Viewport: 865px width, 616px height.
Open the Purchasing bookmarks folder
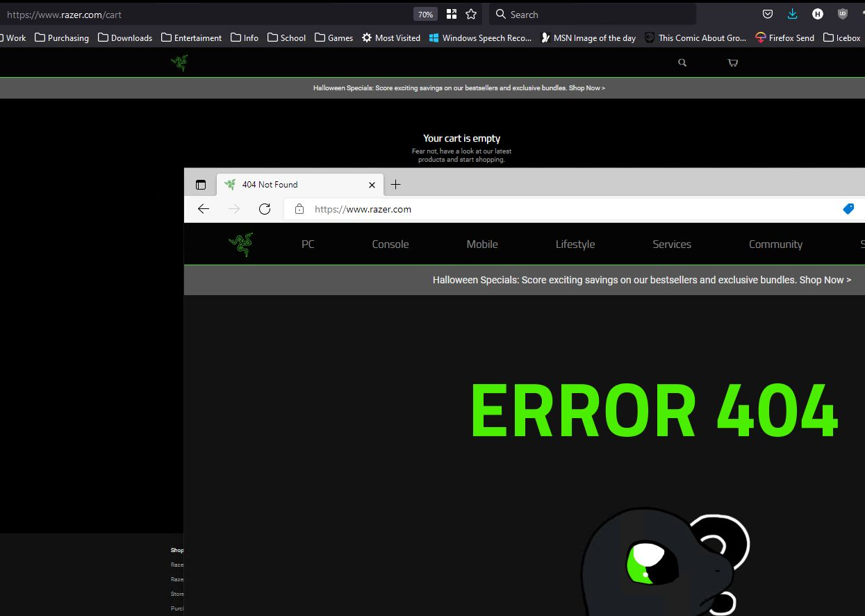[x=62, y=38]
